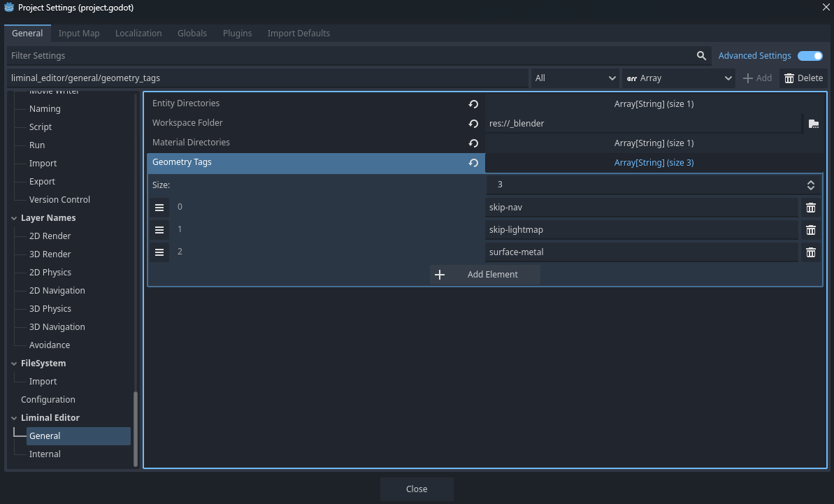Image resolution: width=834 pixels, height=504 pixels.
Task: Expand the Entity Directories Array[String] value
Action: tap(654, 104)
